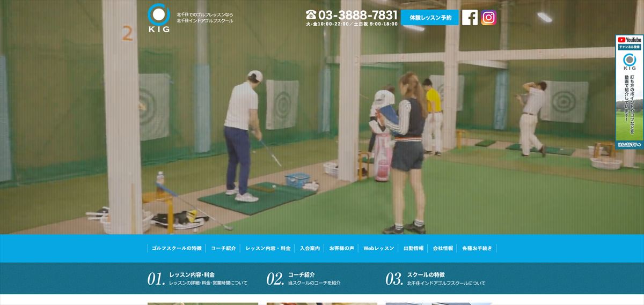Image resolution: width=644 pixels, height=305 pixels.
Task: Open お客様の声 navigation link
Action: tap(341, 249)
